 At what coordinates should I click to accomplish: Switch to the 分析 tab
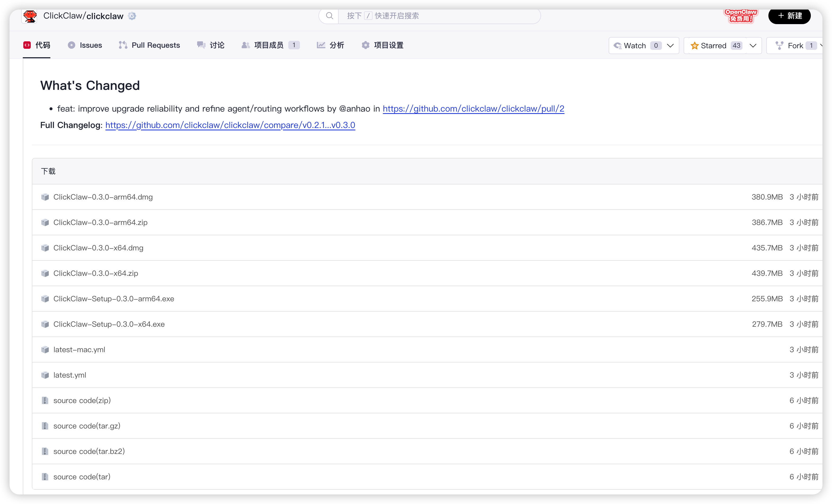(330, 45)
